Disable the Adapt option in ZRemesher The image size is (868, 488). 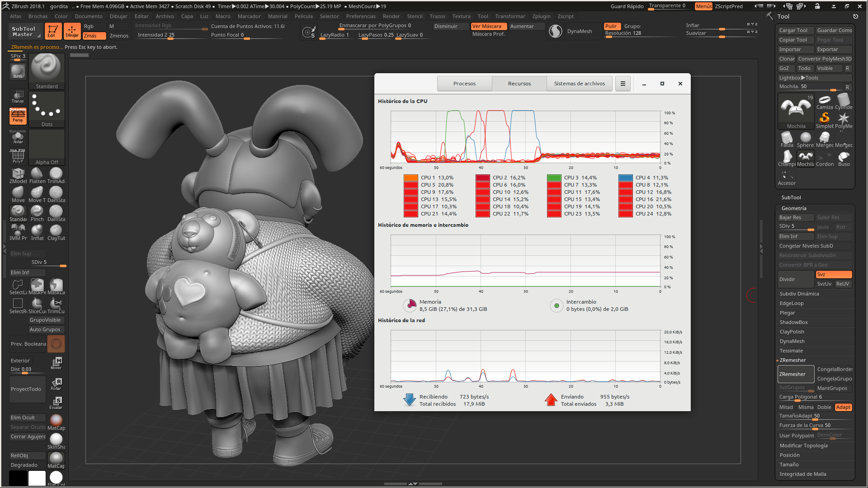[x=843, y=407]
